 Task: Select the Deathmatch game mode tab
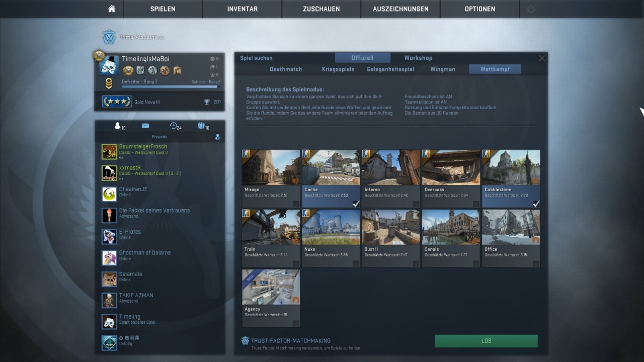coord(286,69)
